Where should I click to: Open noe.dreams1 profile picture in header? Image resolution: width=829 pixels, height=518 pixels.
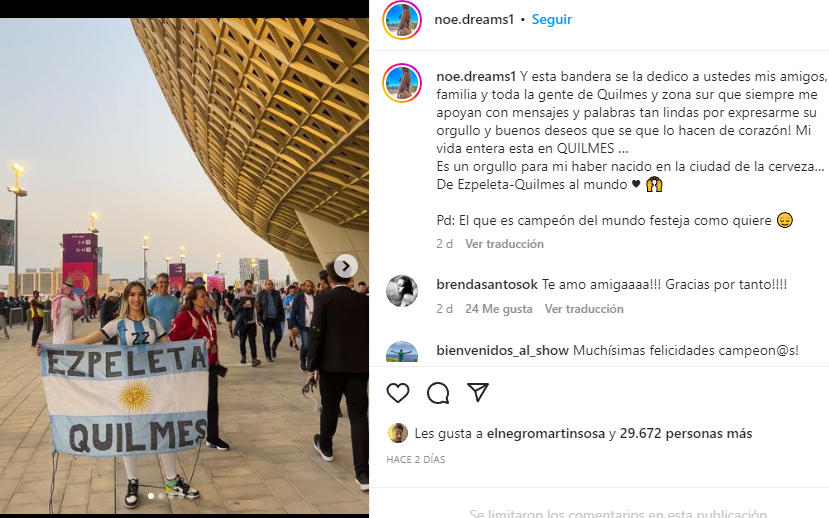tap(402, 20)
